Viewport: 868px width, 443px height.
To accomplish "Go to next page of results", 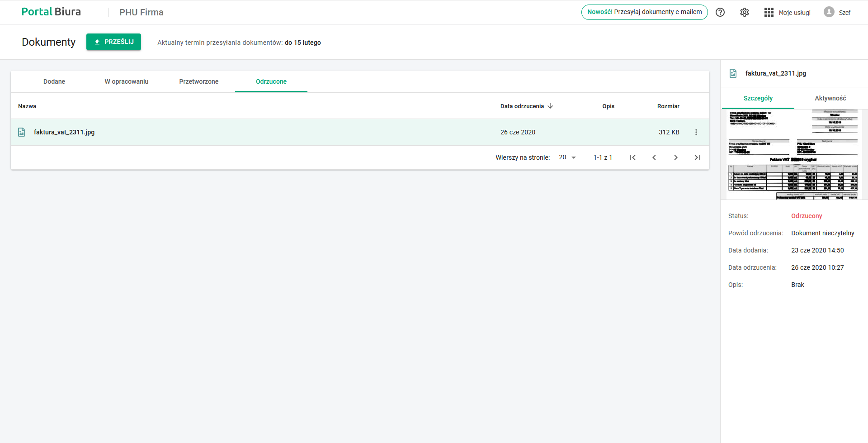I will pyautogui.click(x=676, y=157).
